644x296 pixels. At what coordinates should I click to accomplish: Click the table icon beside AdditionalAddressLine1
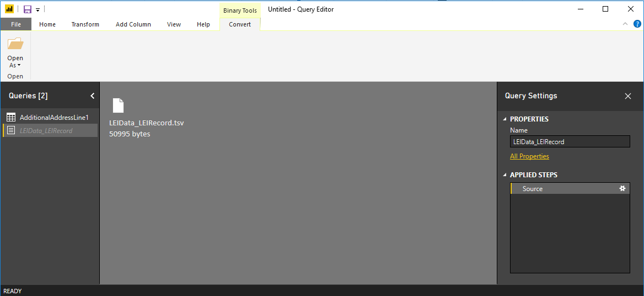point(11,117)
